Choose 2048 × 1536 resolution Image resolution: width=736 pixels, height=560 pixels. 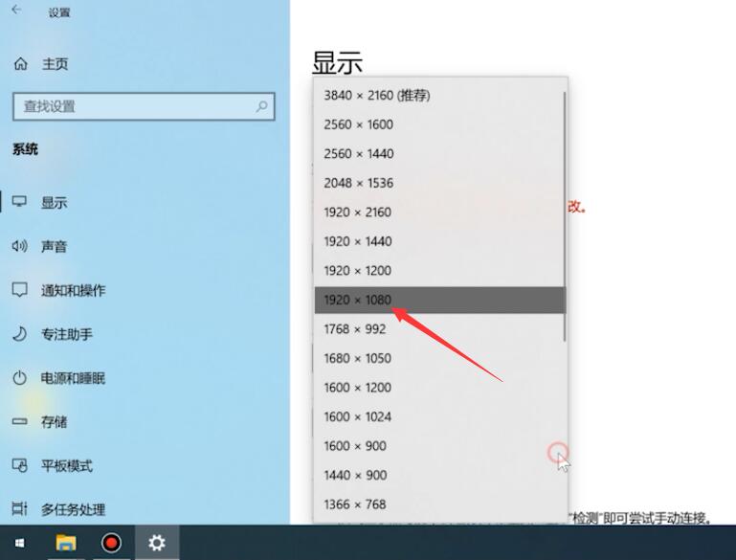click(440, 183)
